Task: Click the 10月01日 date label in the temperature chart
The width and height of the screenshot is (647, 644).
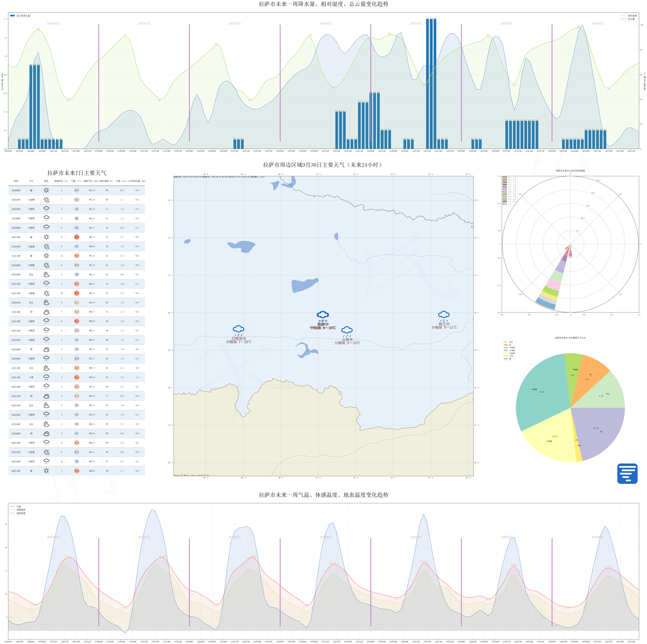Action: 144,537
